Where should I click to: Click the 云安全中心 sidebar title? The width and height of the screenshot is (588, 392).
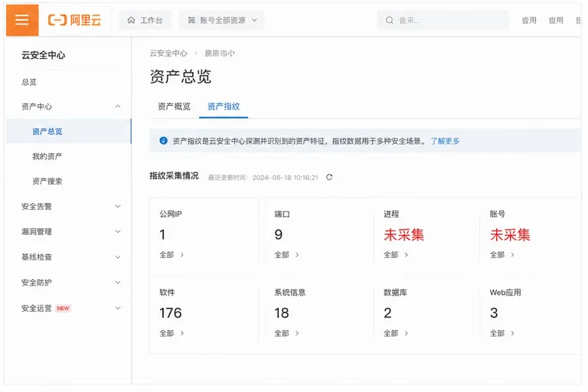pyautogui.click(x=43, y=55)
